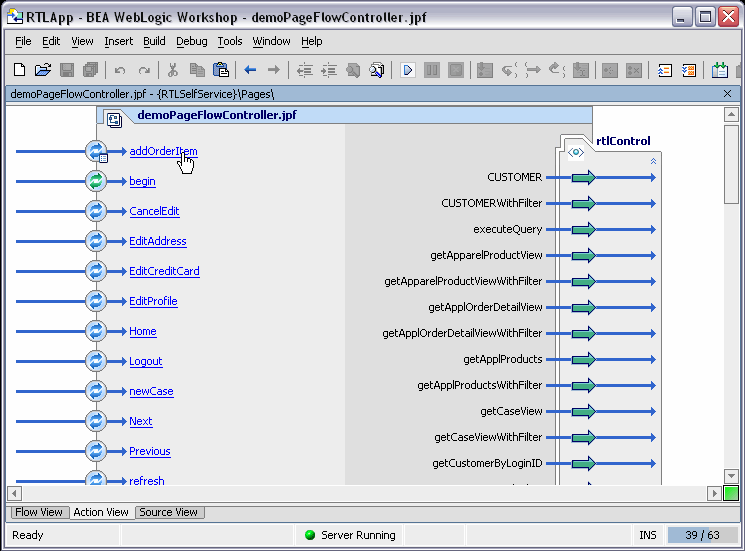Viewport: 745px width, 551px height.
Task: Select the CUSTOMER method arrow in rtlControl
Action: (x=583, y=177)
